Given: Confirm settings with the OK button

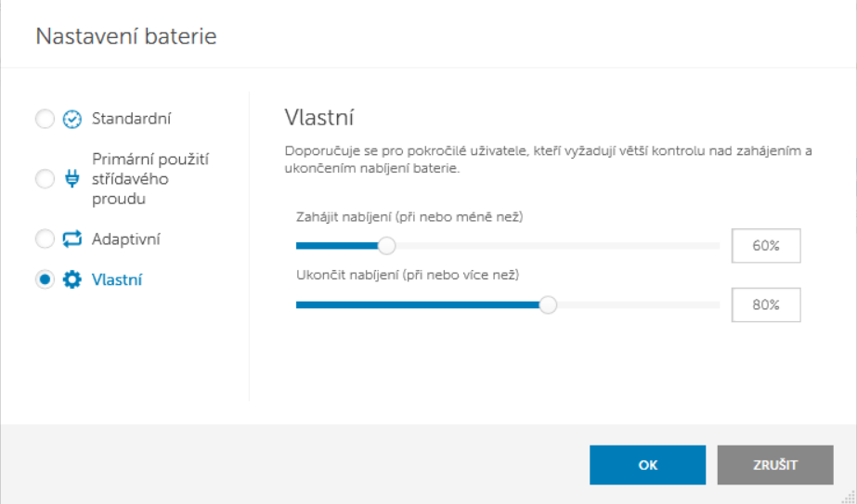Looking at the screenshot, I should [647, 465].
